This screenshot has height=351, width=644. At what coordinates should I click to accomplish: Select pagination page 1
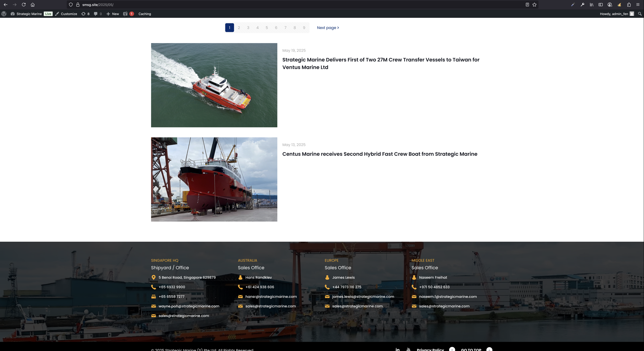[x=229, y=28]
